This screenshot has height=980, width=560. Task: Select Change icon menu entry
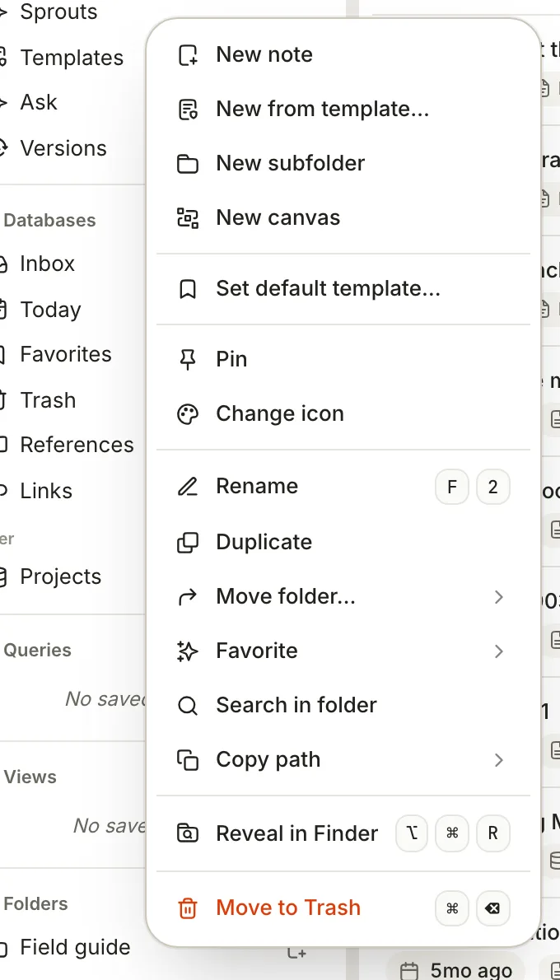(343, 413)
